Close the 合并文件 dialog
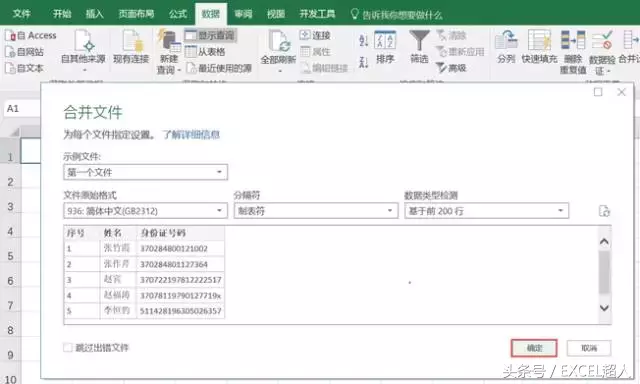 pyautogui.click(x=621, y=92)
